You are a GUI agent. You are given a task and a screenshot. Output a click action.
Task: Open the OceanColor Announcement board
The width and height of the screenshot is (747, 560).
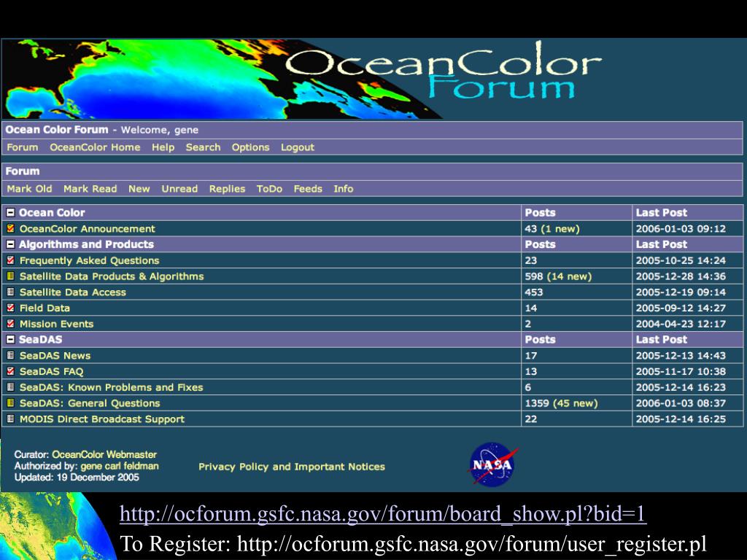(88, 228)
